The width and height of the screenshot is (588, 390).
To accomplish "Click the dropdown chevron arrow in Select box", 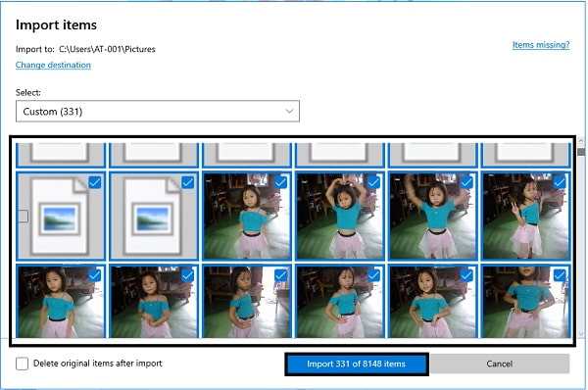I will point(289,111).
